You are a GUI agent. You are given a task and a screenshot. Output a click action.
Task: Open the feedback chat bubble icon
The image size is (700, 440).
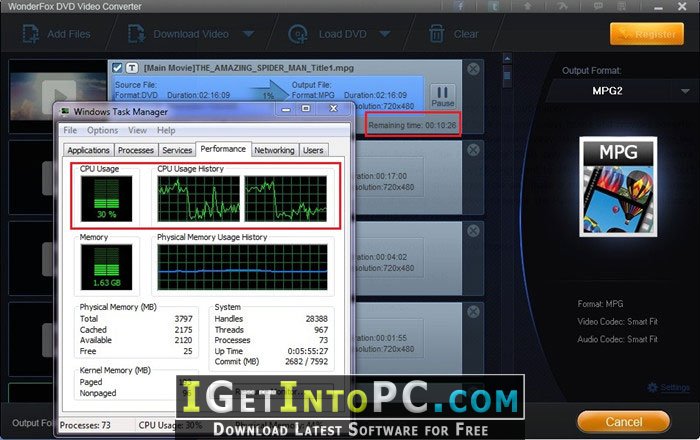(x=598, y=6)
